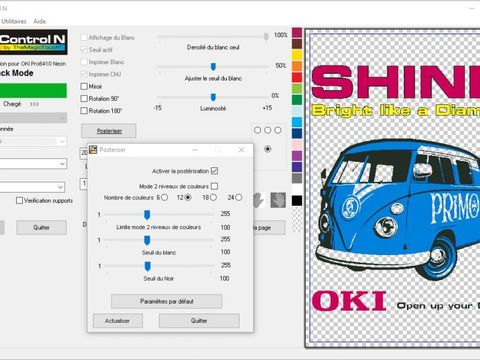Tick the Rotation 90° checkbox
This screenshot has height=360, width=480.
click(x=84, y=99)
